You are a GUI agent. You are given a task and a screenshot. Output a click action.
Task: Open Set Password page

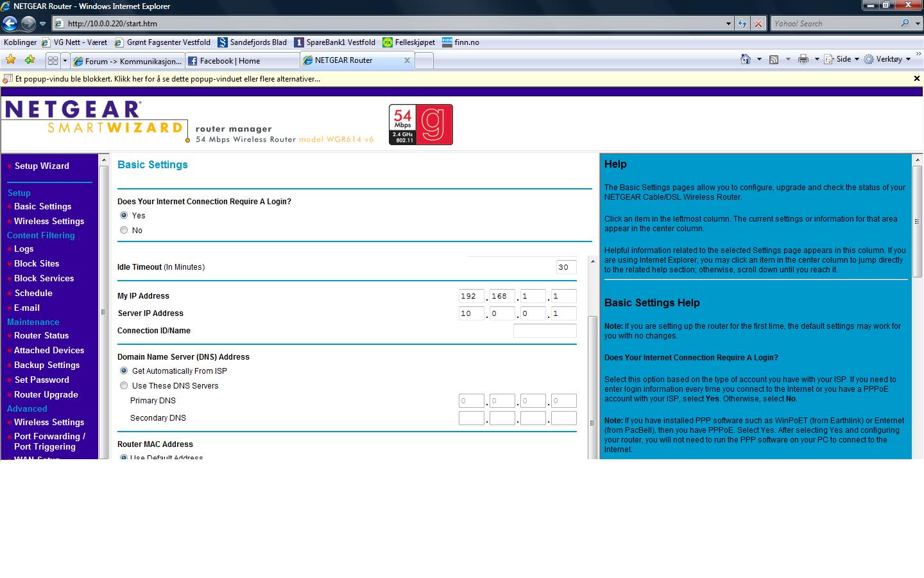pyautogui.click(x=42, y=380)
